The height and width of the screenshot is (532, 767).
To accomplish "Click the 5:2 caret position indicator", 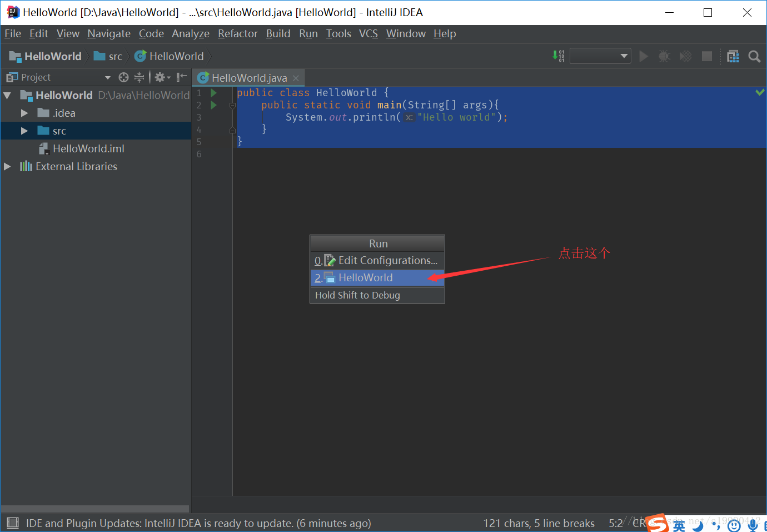I will [x=616, y=523].
